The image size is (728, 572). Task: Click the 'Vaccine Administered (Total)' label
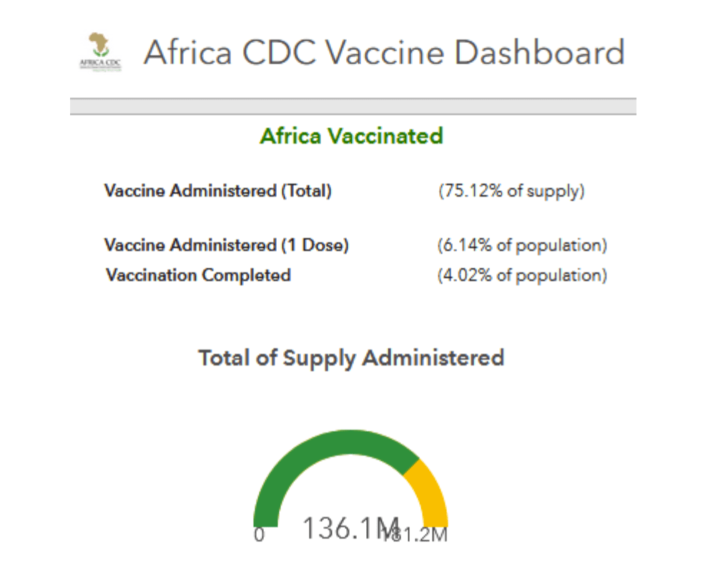coord(218,192)
